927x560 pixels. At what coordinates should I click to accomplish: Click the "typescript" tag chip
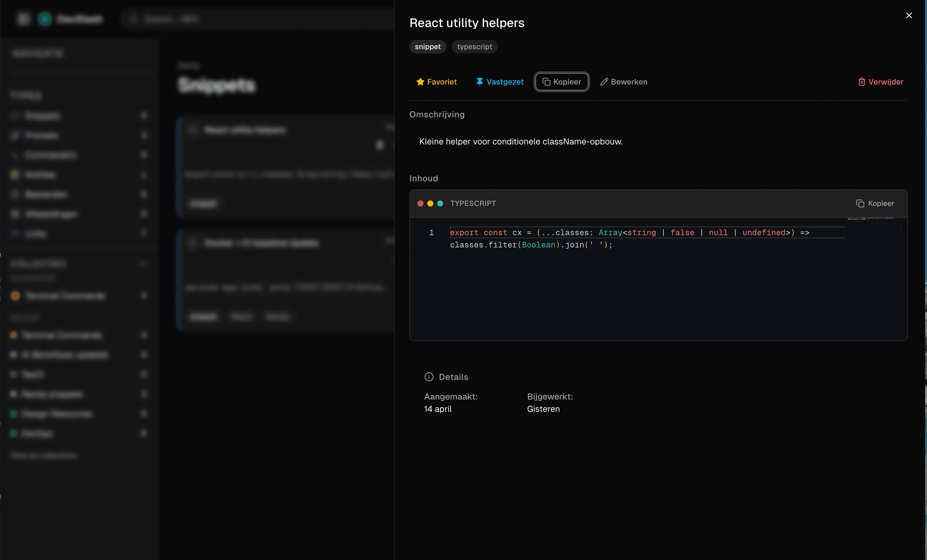coord(474,47)
